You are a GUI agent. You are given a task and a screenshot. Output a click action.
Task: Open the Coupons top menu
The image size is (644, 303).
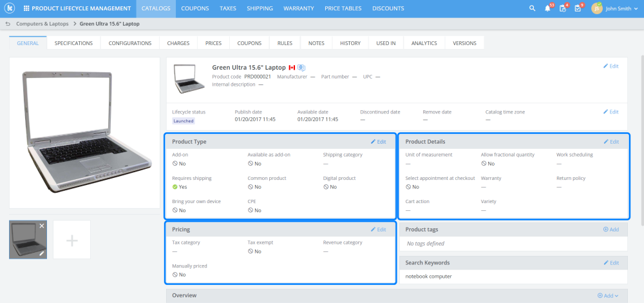click(x=195, y=8)
